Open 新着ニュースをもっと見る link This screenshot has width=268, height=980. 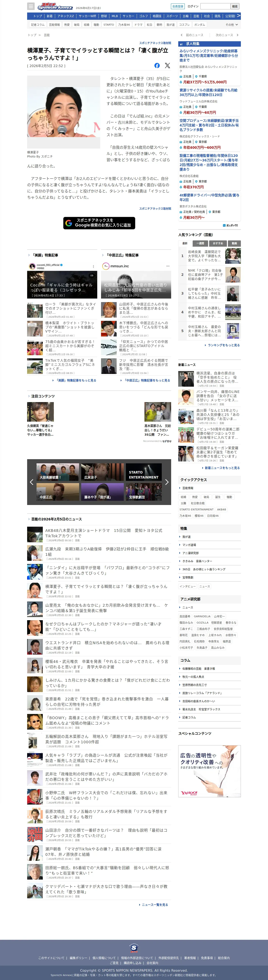coord(222,468)
